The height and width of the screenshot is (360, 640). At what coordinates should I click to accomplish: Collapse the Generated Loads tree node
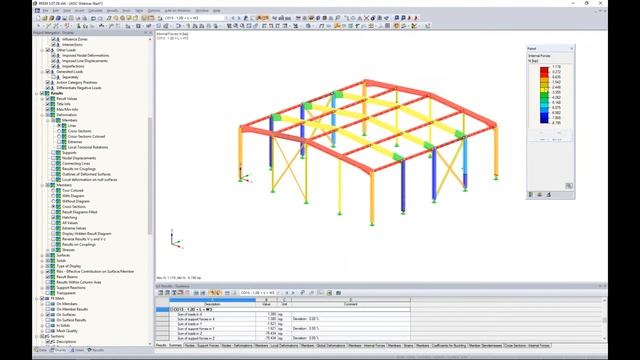[42, 71]
